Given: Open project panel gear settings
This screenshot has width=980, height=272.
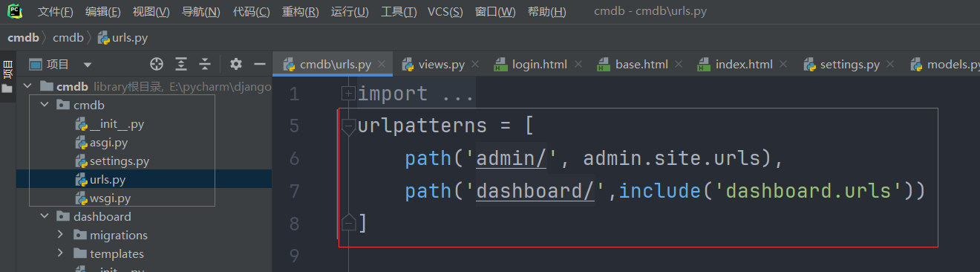Looking at the screenshot, I should click(x=235, y=64).
